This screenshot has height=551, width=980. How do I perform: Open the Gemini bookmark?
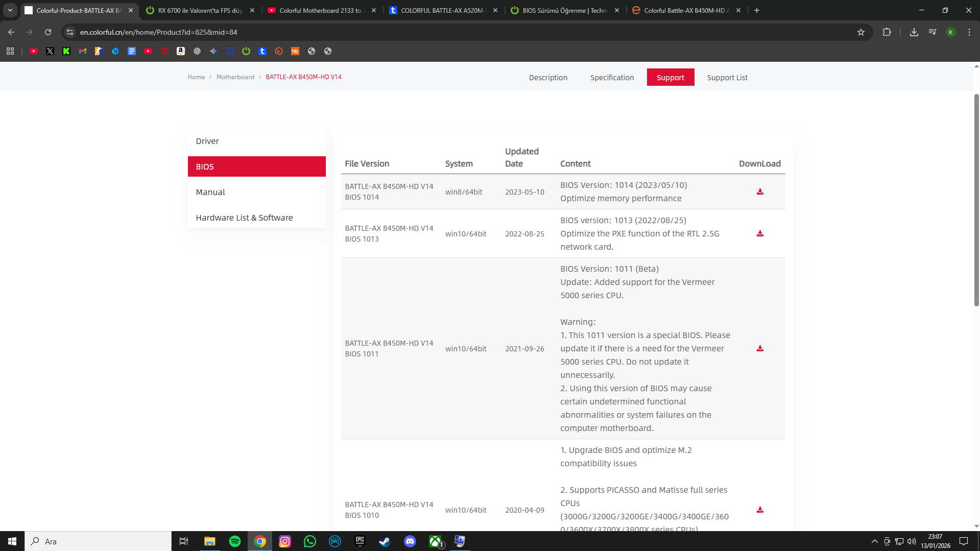[213, 51]
